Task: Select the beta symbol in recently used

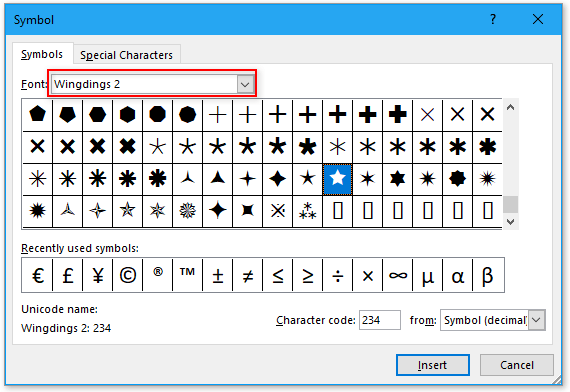Action: click(488, 275)
